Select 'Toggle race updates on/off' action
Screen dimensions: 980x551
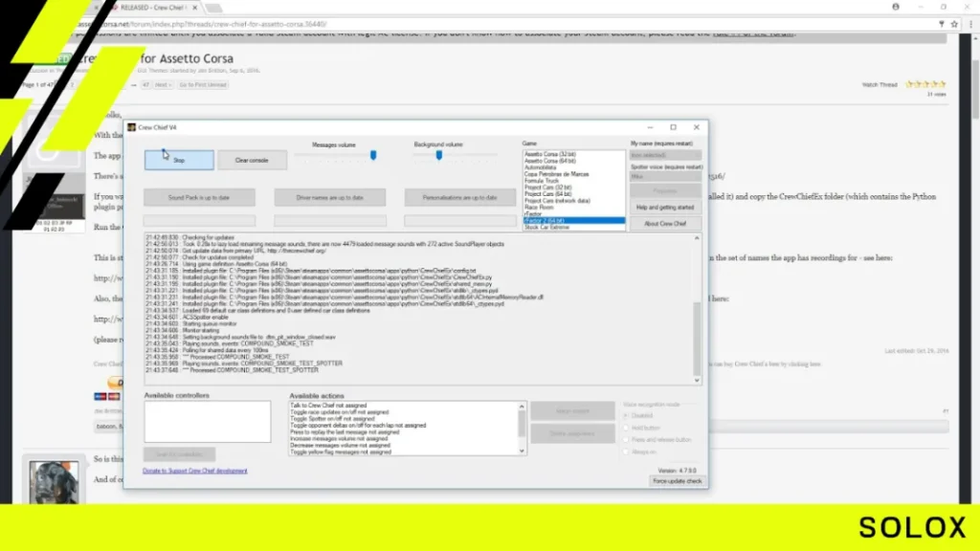340,412
